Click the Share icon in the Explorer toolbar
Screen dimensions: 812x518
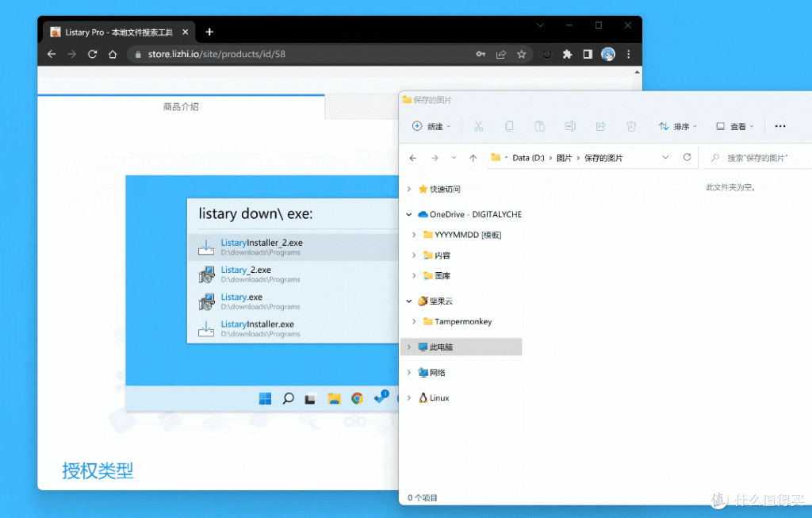(x=600, y=126)
